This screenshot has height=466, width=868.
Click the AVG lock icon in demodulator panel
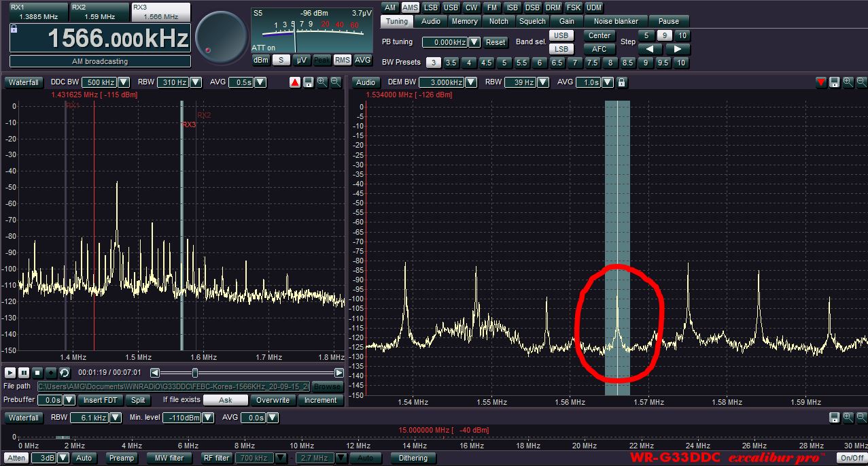[x=621, y=82]
